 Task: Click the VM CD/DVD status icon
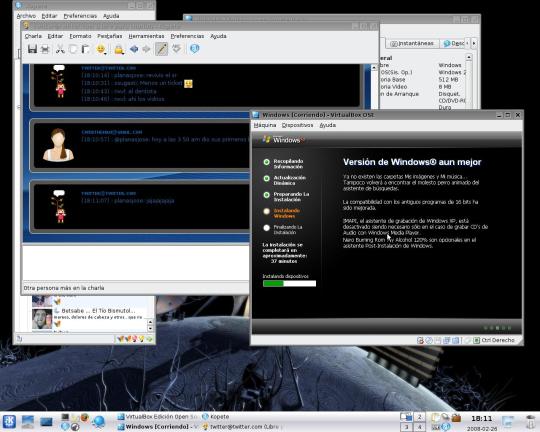[x=429, y=340]
